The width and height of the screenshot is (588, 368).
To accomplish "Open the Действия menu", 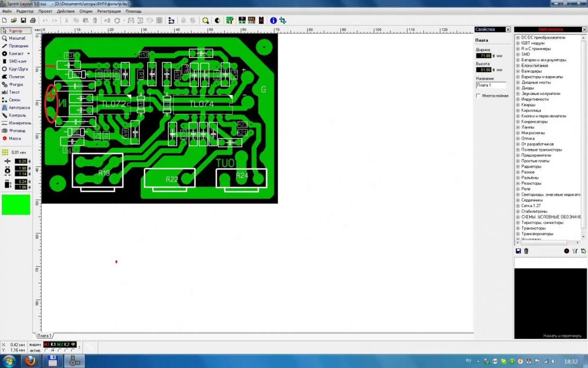I will coord(65,11).
